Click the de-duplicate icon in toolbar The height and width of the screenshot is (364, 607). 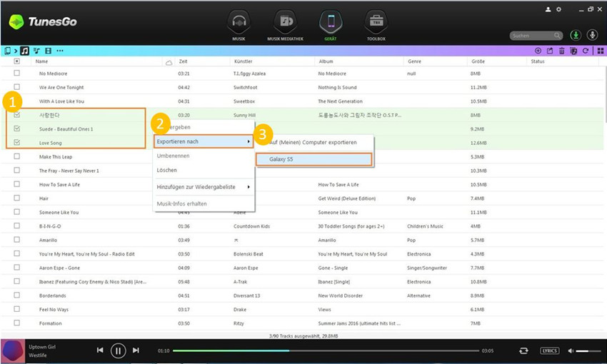[573, 51]
